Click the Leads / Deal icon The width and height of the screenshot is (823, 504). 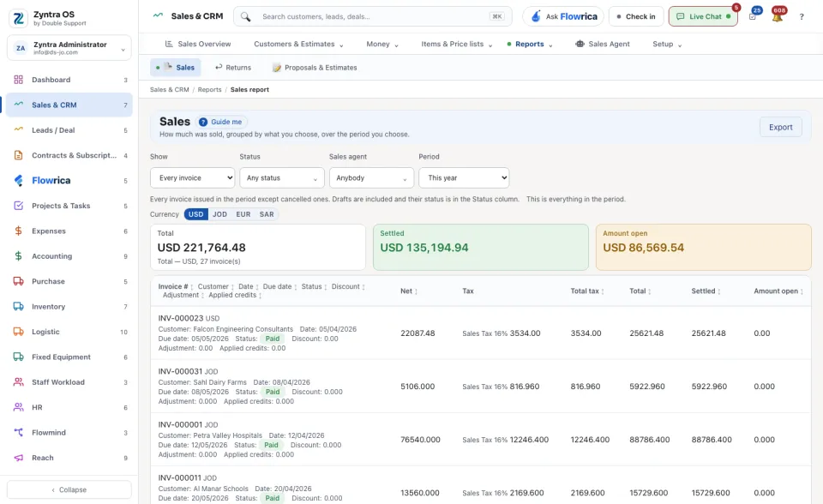18,130
